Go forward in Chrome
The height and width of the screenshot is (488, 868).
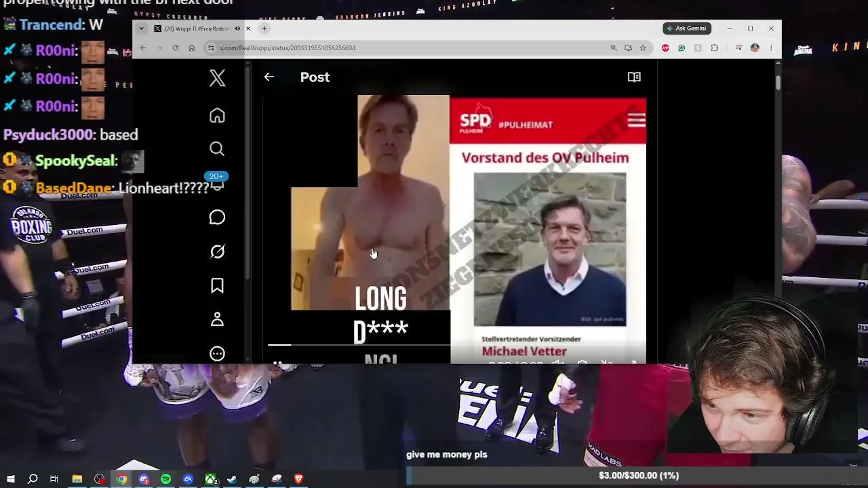point(159,48)
